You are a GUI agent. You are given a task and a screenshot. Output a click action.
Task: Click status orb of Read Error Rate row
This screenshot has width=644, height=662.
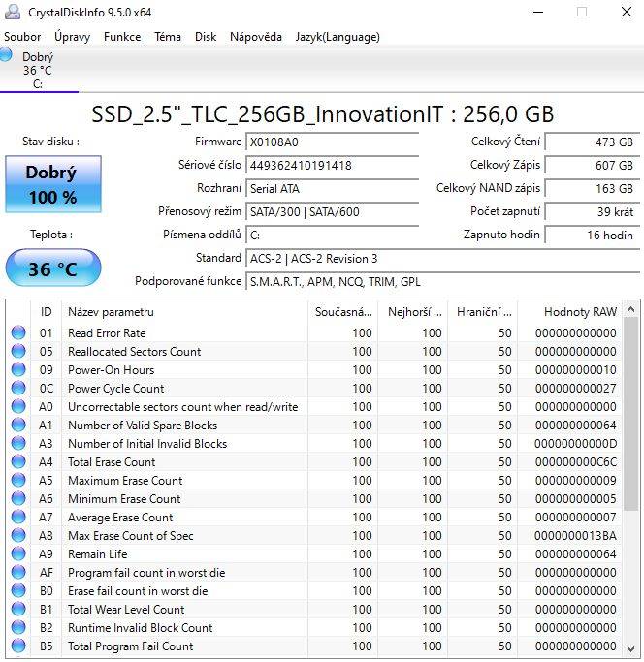click(18, 332)
